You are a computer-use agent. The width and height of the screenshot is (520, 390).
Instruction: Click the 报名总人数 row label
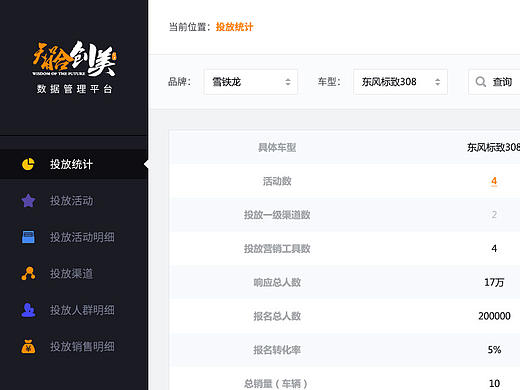(277, 316)
